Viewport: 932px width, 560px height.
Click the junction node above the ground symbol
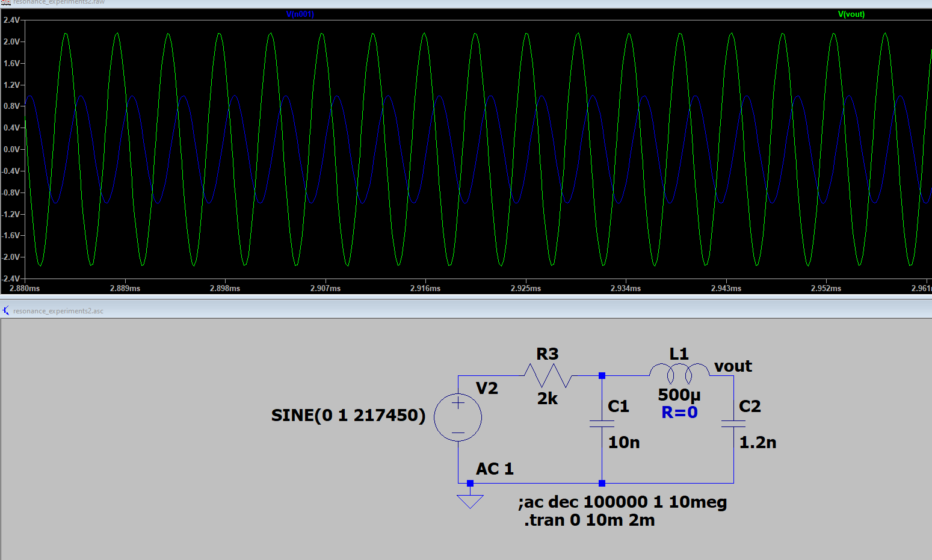(470, 483)
